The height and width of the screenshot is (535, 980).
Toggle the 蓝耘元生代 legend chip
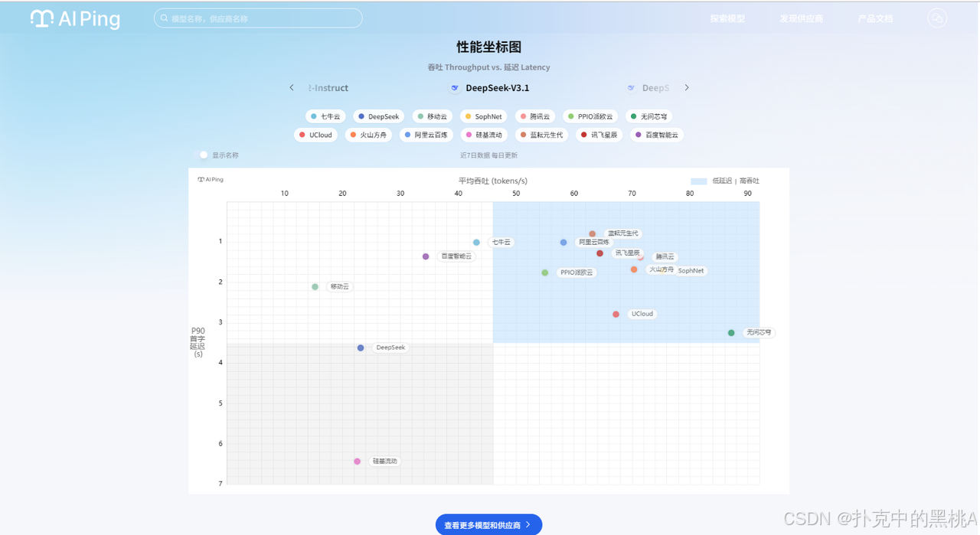(542, 135)
